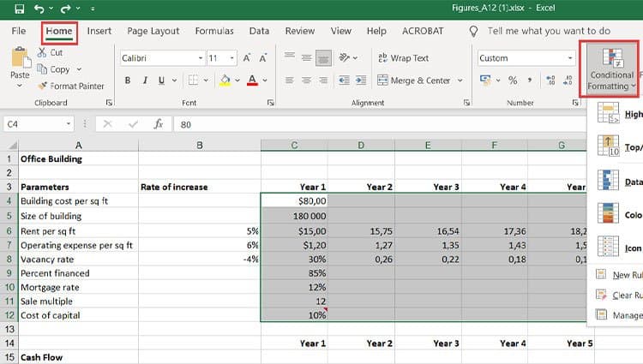
Task: Click the Align Right icon
Action: tap(323, 81)
